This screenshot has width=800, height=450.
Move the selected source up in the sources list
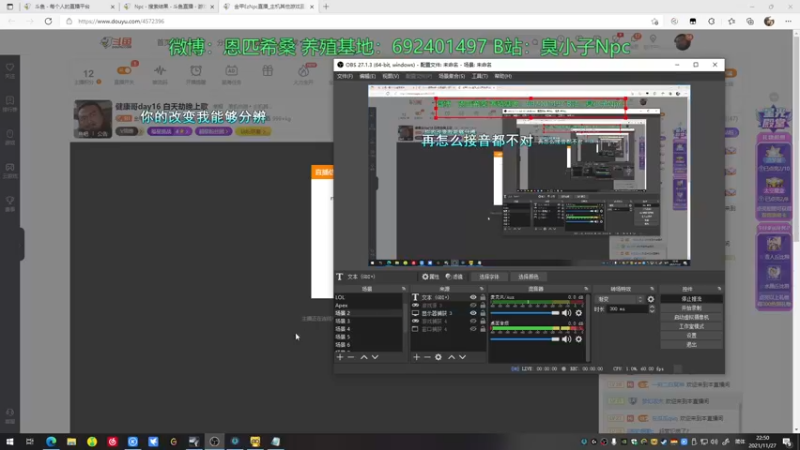[x=452, y=357]
